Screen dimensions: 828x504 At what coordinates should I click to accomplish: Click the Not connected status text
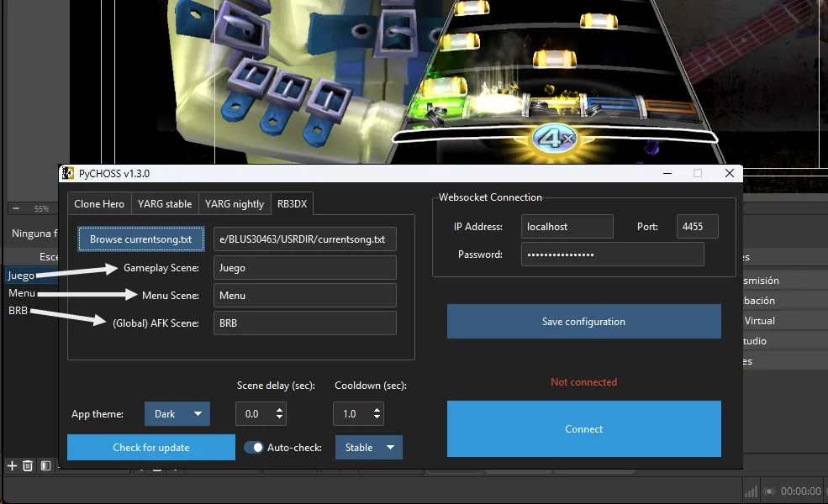(584, 382)
